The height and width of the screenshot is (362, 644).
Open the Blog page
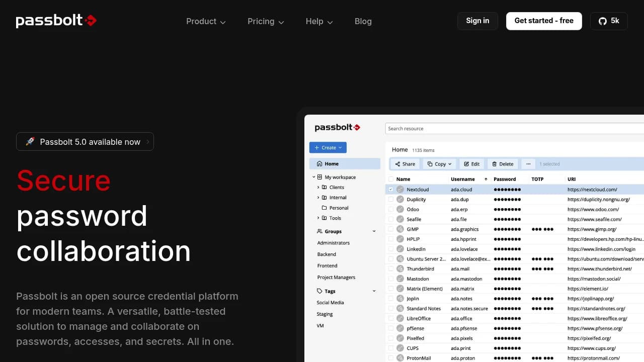pyautogui.click(x=363, y=21)
